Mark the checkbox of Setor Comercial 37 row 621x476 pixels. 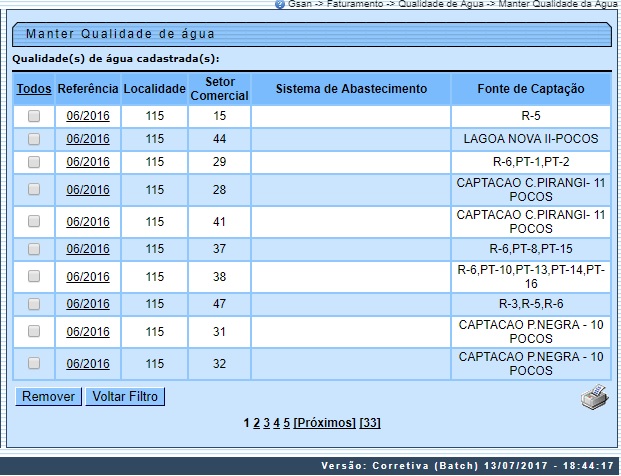(34, 248)
